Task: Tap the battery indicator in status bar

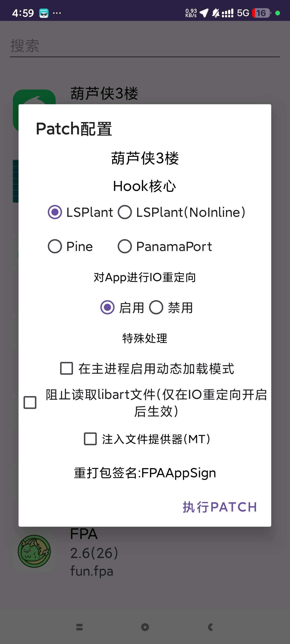Action: 261,13
